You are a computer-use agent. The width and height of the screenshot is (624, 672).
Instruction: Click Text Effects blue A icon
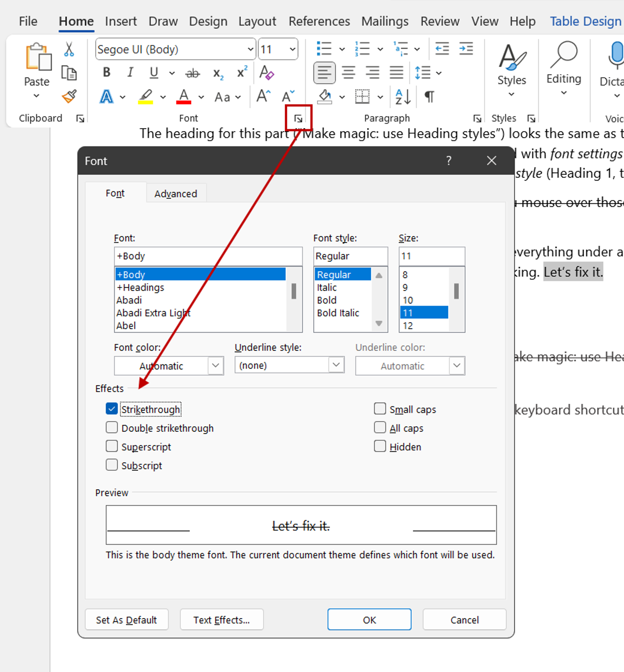(106, 97)
